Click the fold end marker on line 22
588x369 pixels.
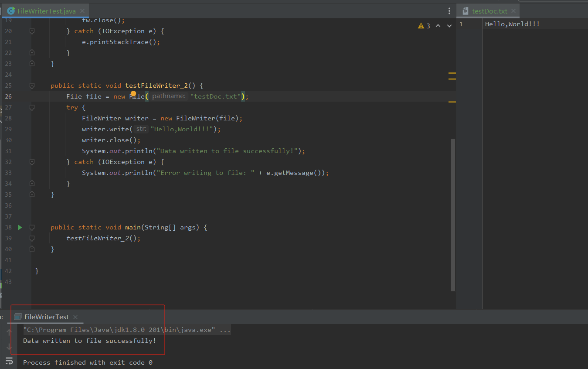click(x=32, y=53)
